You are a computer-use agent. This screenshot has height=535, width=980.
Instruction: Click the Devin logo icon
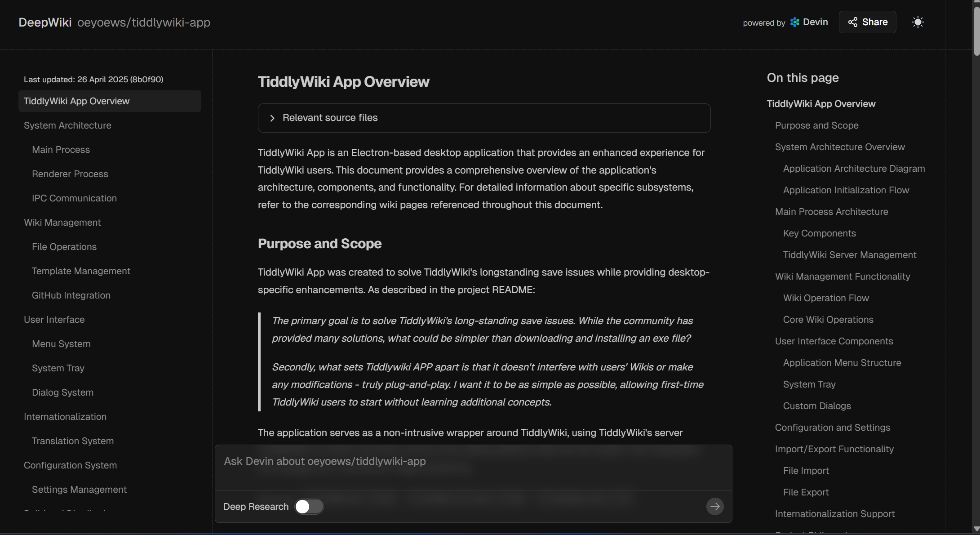[x=795, y=22]
